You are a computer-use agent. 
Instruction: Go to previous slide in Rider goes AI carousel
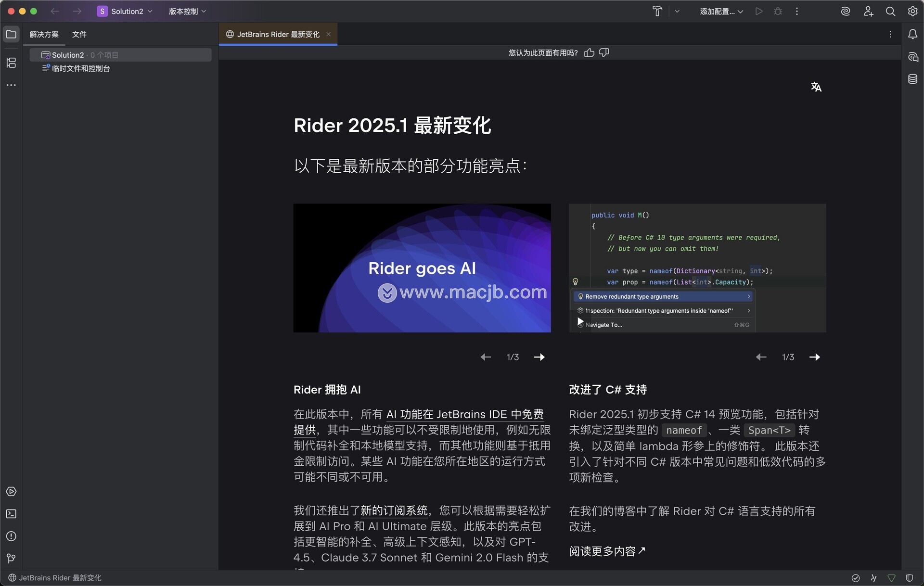(486, 357)
